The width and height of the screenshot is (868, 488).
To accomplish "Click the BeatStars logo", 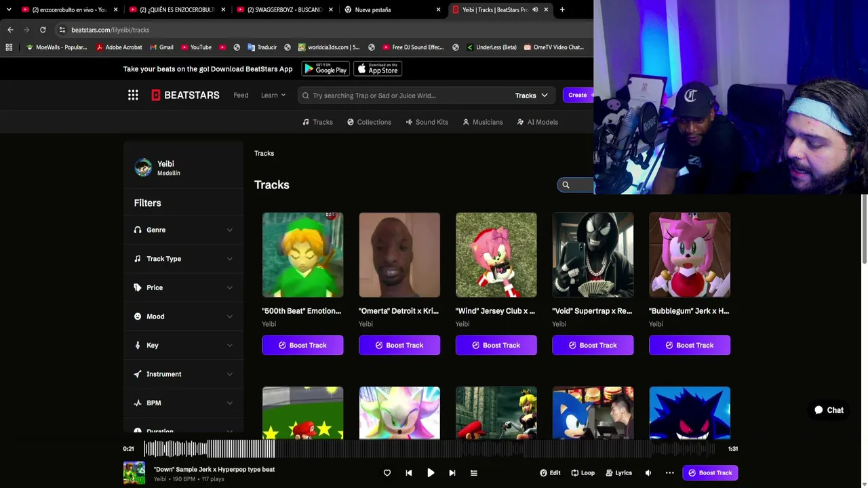I will (x=185, y=96).
